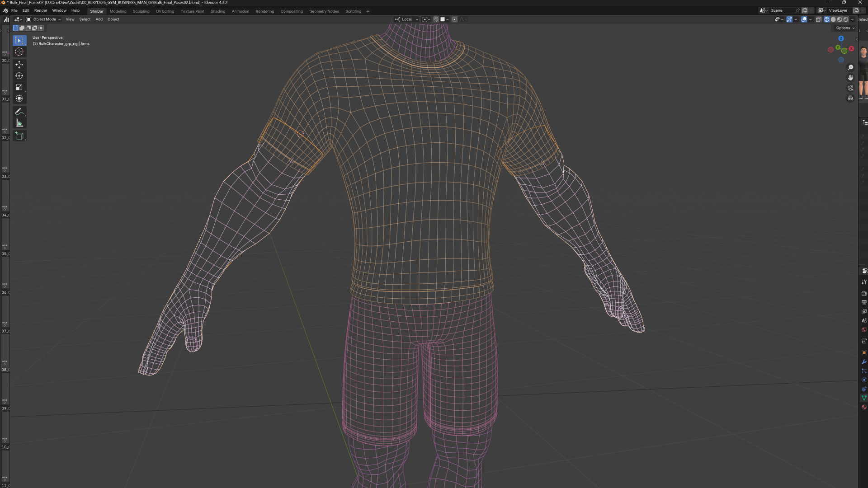
Task: Switch to the Modeling workspace tab
Action: click(118, 11)
